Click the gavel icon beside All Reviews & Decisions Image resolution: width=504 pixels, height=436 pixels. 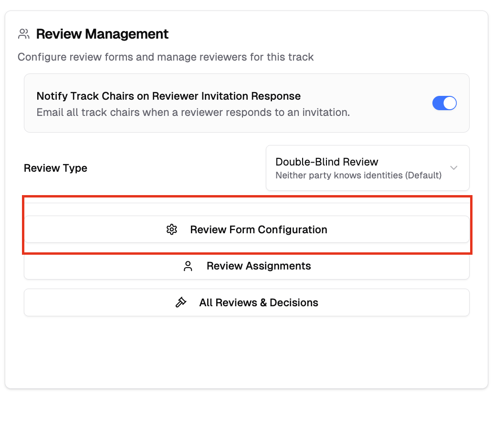click(181, 302)
